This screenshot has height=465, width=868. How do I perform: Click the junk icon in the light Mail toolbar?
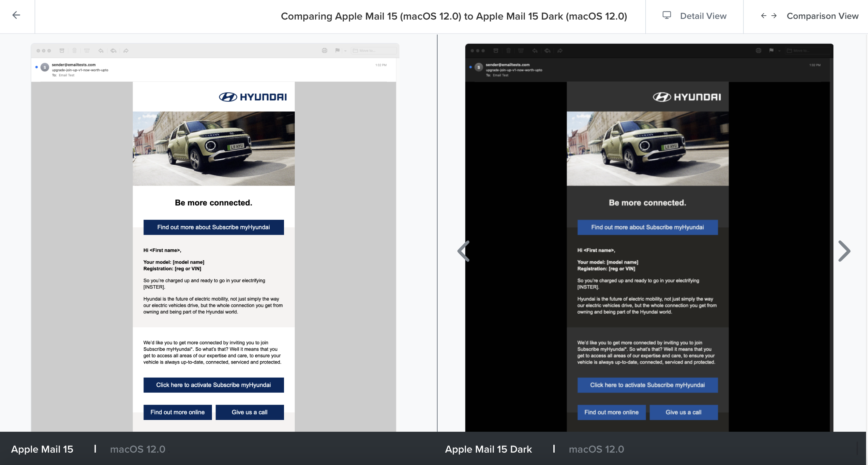point(87,51)
